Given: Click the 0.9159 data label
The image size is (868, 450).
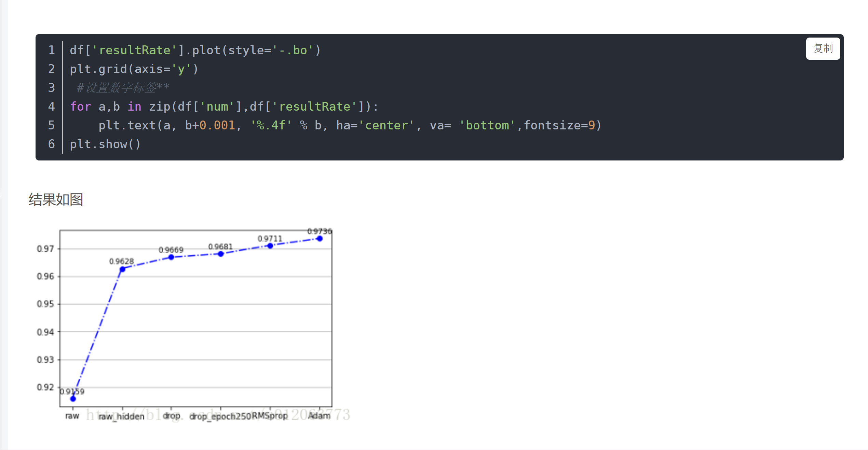Looking at the screenshot, I should [x=72, y=392].
